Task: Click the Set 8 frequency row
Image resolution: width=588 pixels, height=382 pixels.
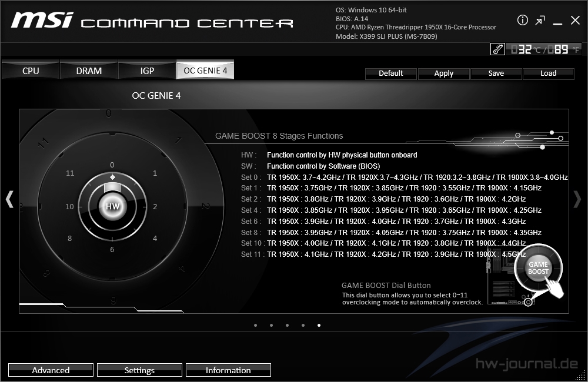Action: (x=391, y=232)
